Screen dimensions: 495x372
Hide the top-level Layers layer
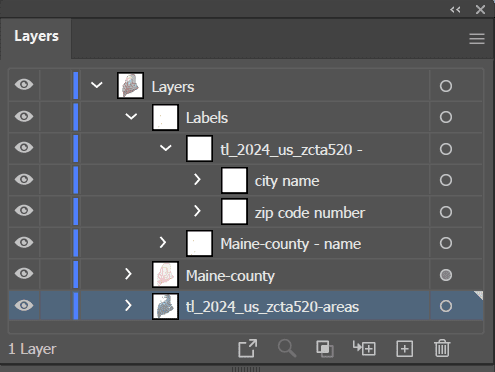(x=24, y=85)
